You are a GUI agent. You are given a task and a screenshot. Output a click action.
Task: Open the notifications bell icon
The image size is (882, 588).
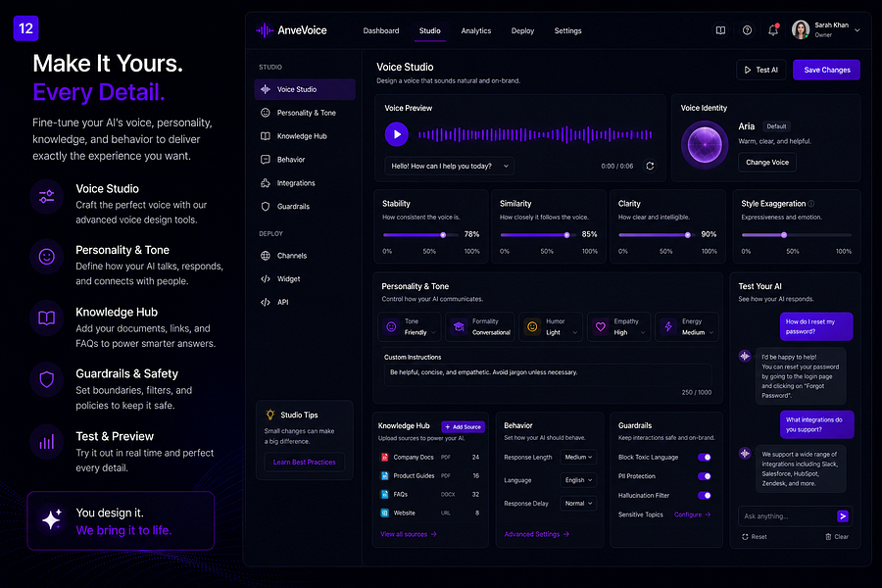[x=773, y=30]
